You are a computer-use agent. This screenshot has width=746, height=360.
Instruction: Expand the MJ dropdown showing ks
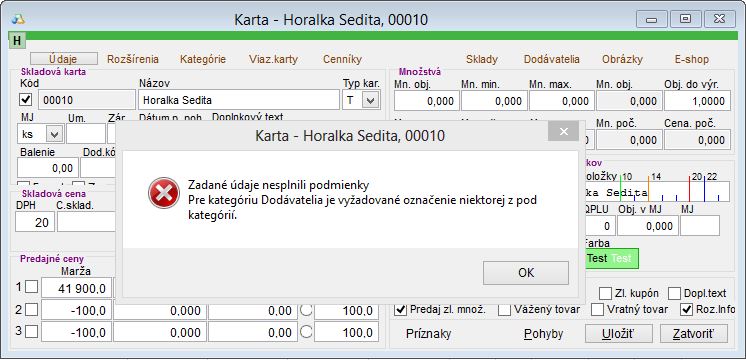[54, 134]
